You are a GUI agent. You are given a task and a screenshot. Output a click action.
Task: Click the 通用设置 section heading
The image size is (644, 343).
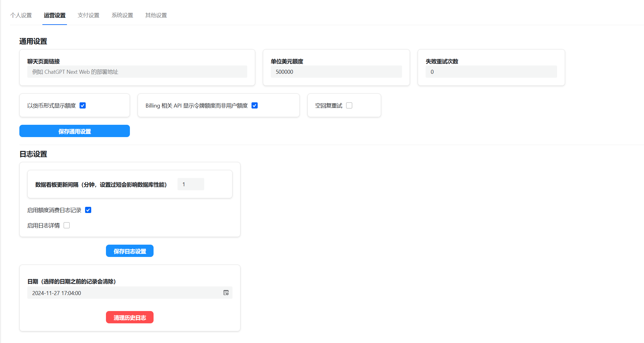click(x=33, y=41)
